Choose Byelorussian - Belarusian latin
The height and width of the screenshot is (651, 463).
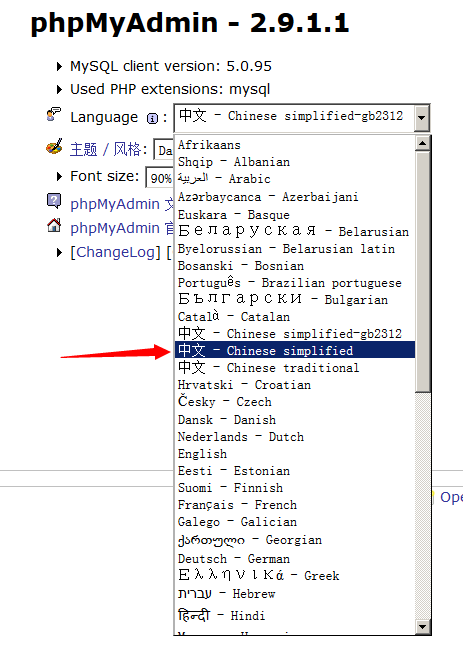click(295, 249)
